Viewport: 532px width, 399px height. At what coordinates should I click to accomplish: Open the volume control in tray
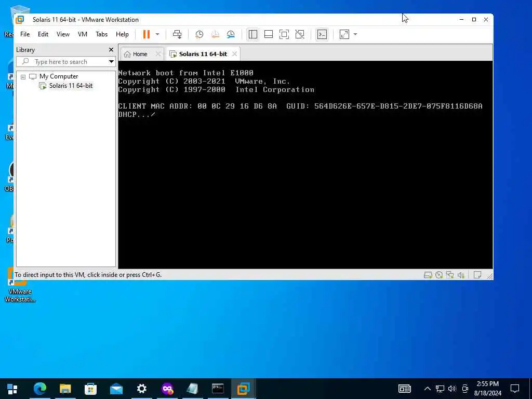452,389
